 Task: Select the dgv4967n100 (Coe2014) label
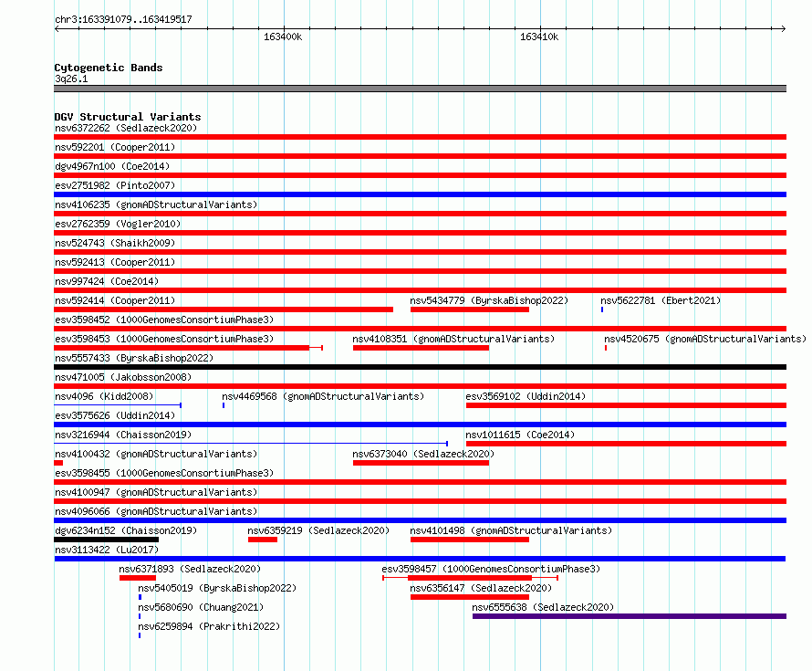(112, 166)
